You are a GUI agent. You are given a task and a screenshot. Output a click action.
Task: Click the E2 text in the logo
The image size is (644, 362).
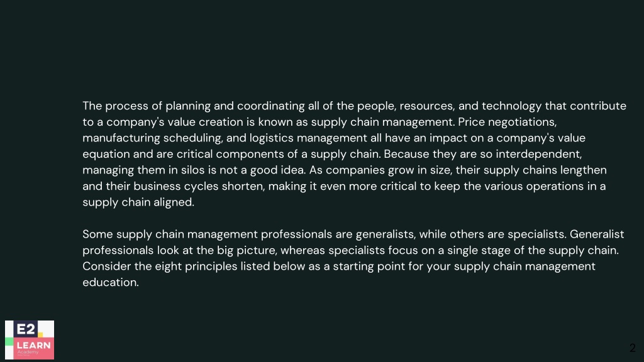(25, 329)
